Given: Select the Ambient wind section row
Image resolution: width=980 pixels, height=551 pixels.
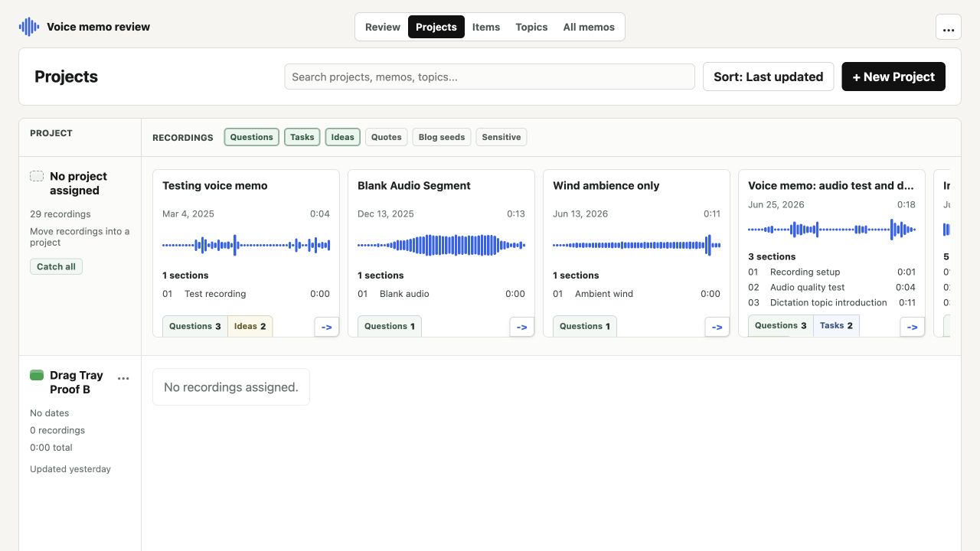Looking at the screenshot, I should (636, 294).
